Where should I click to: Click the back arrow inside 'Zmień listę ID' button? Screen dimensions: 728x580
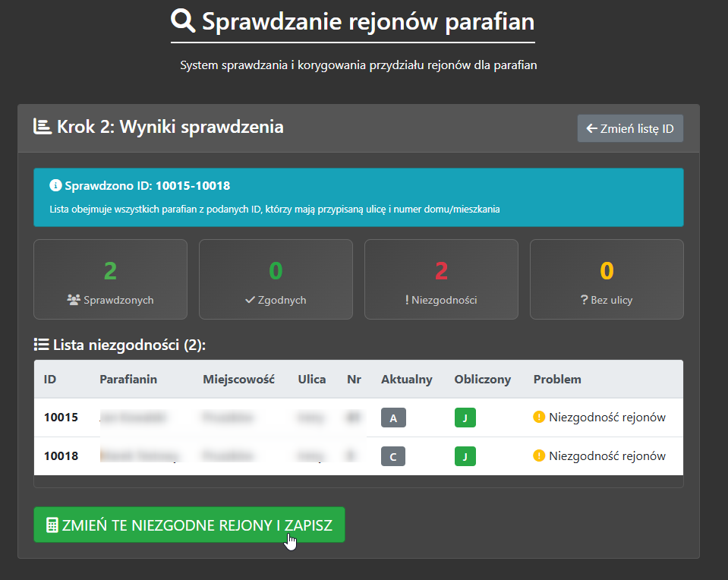592,128
